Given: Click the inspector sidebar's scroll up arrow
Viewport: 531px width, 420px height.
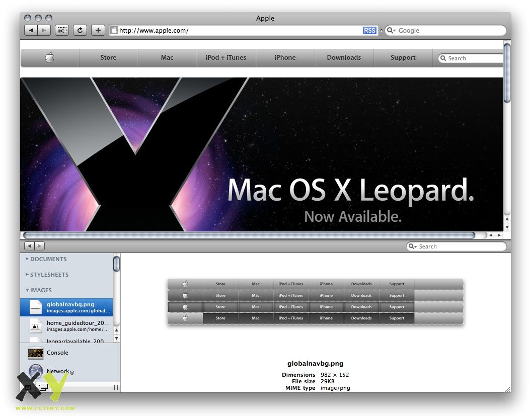Looking at the screenshot, I should [116, 330].
